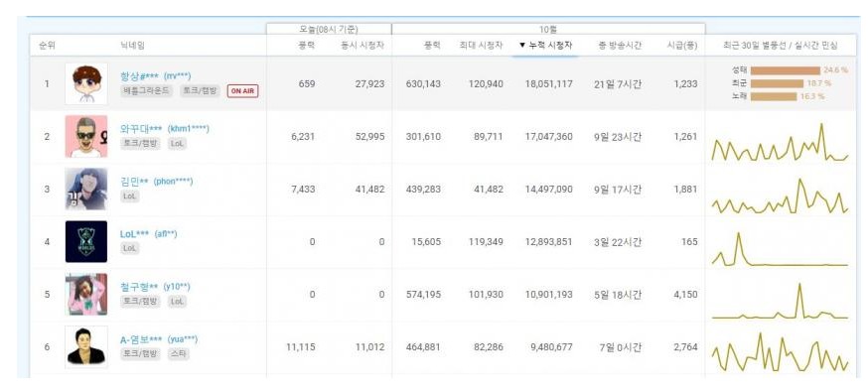This screenshot has width=868, height=391.
Task: Select 스타 tag on A-염보*** row
Action: click(x=178, y=354)
